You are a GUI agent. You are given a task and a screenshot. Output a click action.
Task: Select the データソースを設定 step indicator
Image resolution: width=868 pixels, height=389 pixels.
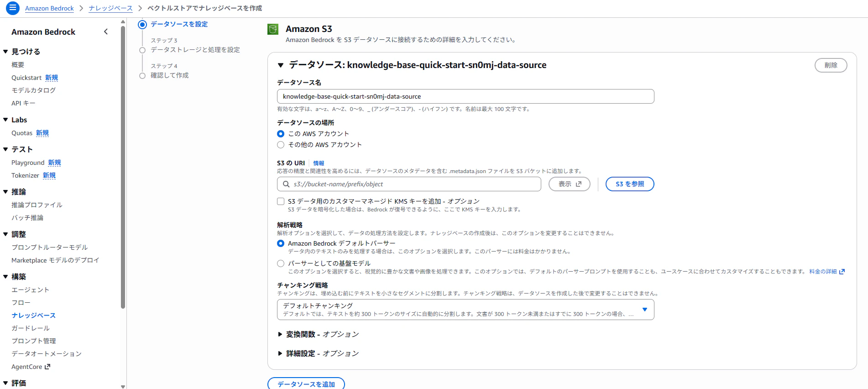click(x=142, y=24)
